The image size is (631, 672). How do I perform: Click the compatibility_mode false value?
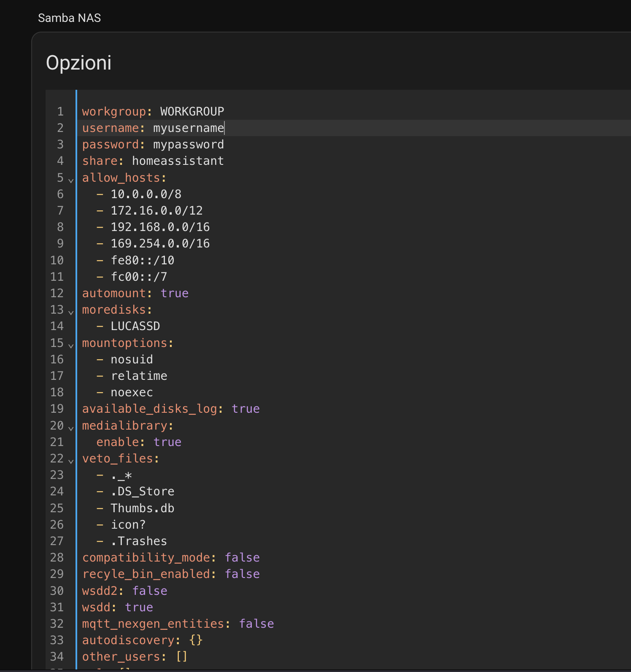[242, 558]
